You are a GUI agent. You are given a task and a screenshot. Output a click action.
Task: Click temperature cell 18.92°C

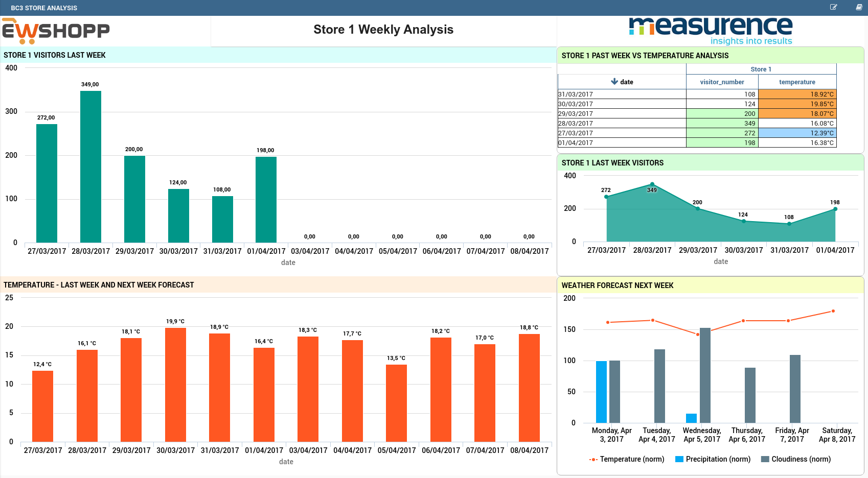tap(797, 94)
